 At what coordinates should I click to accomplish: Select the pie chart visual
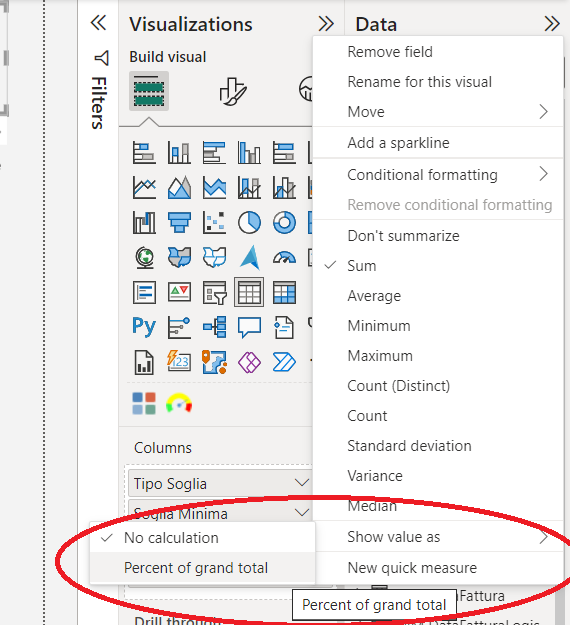point(249,222)
